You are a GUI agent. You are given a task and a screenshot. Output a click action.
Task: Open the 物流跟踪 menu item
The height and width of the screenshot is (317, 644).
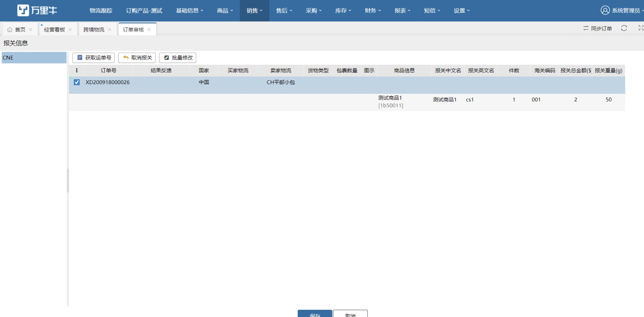[x=101, y=11]
